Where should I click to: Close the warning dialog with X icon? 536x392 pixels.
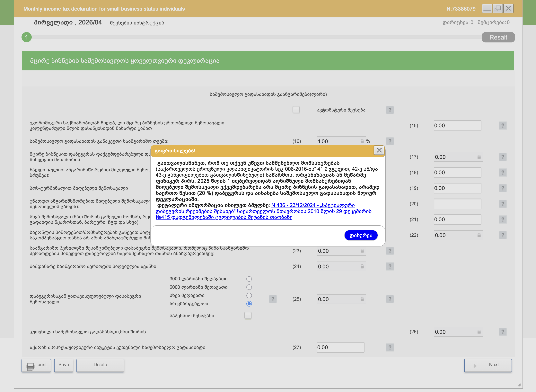pos(379,150)
